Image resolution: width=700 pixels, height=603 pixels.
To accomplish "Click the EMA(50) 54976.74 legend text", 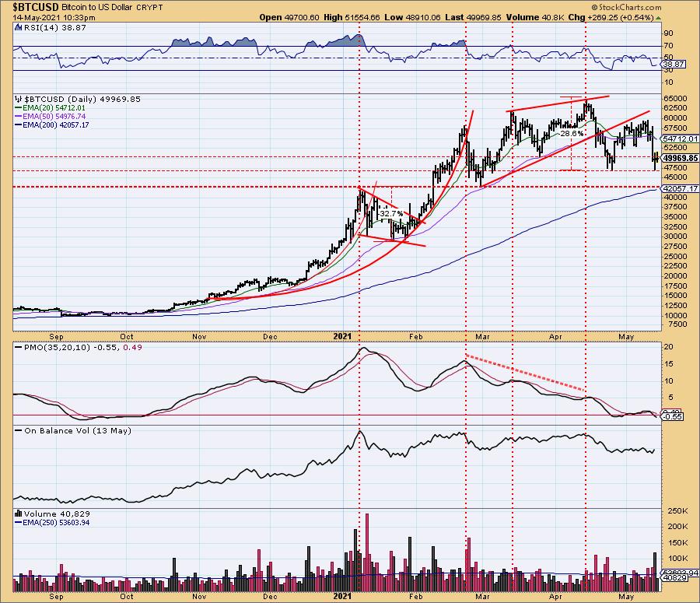I will [x=54, y=117].
